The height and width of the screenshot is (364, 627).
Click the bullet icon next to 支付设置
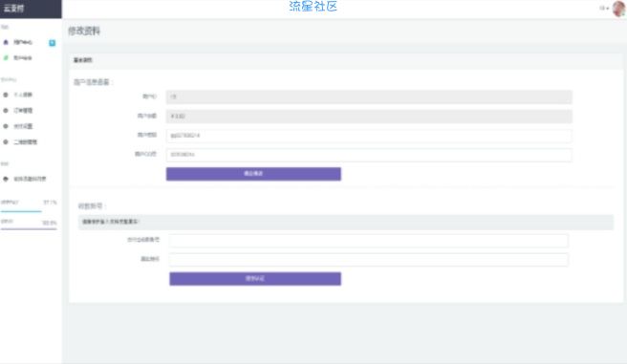6,126
